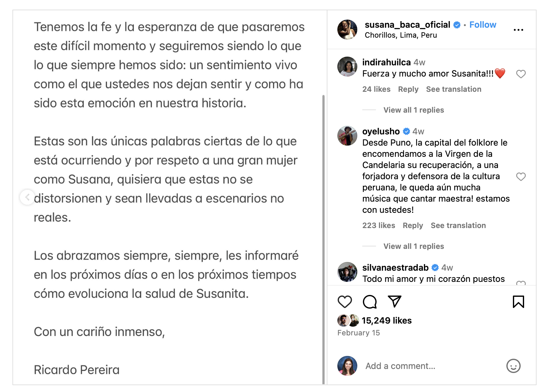This screenshot has height=392, width=549.
Task: Follow susana_baca_oficial
Action: (x=482, y=25)
